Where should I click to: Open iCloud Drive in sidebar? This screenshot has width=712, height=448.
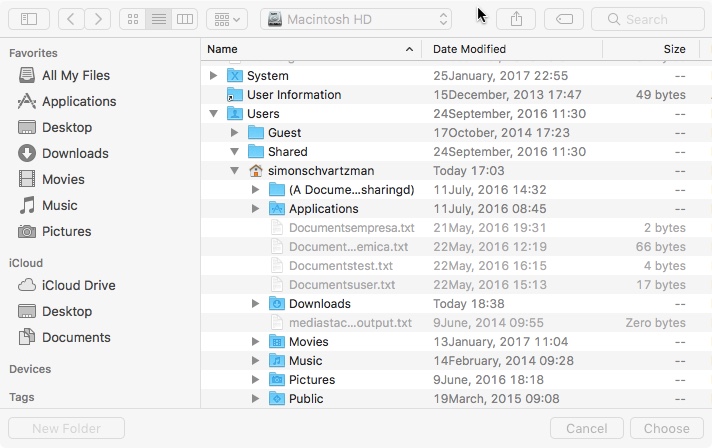(x=79, y=285)
